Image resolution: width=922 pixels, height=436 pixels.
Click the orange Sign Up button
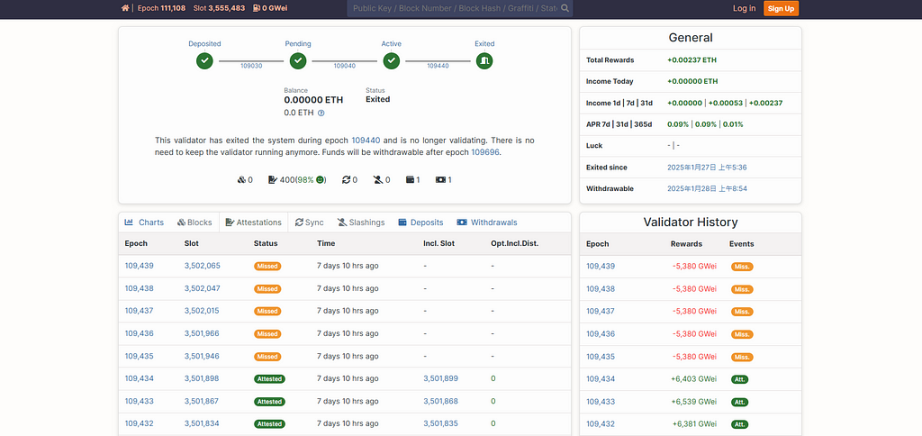(x=781, y=8)
